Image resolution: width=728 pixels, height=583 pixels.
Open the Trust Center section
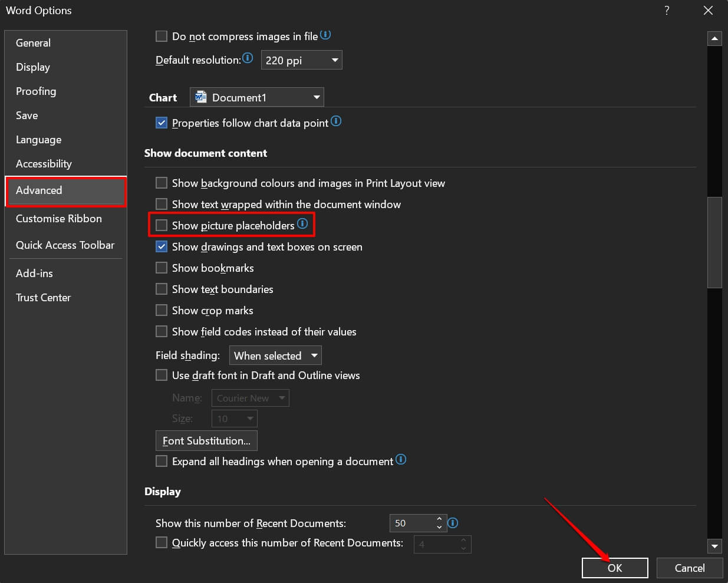[x=43, y=298]
